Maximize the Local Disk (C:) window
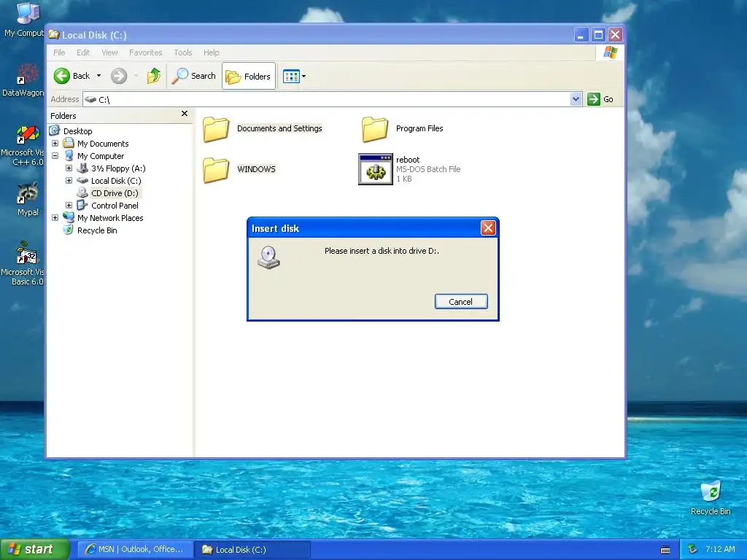Viewport: 747px width, 560px height. 598,35
